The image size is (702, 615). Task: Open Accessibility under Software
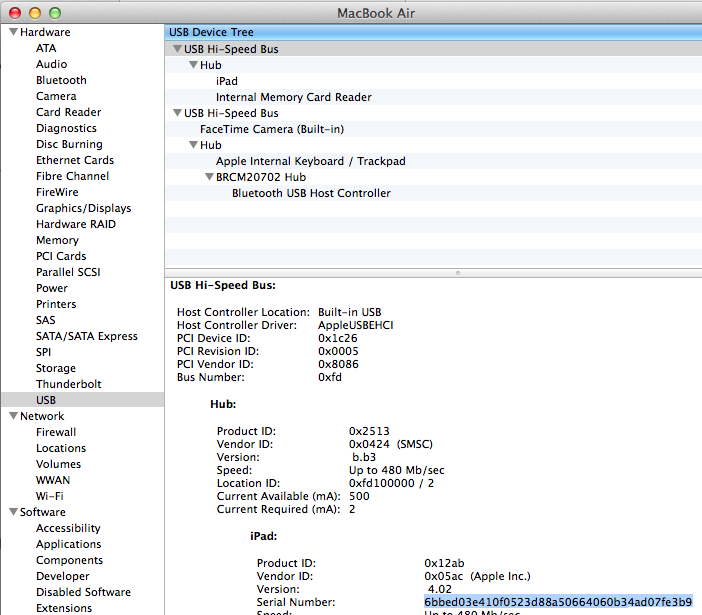click(68, 528)
